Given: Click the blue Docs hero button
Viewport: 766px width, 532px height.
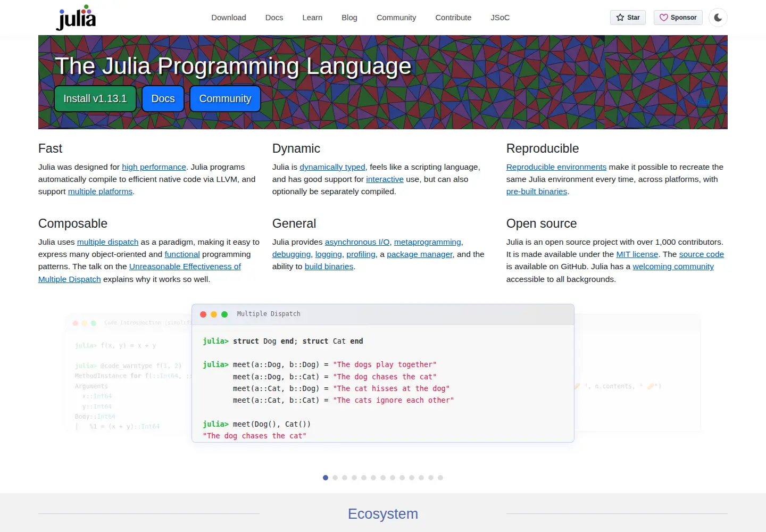Looking at the screenshot, I should (x=163, y=98).
